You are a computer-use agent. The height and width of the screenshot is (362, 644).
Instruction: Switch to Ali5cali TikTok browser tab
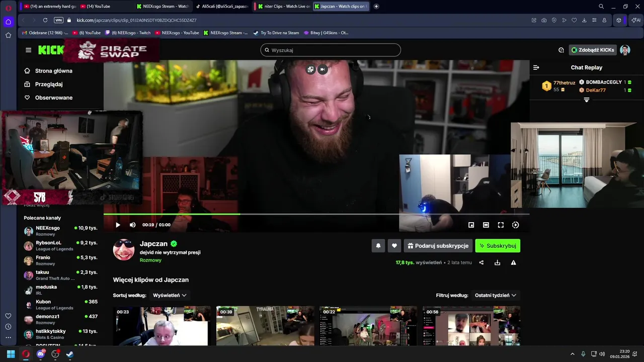[x=222, y=6]
